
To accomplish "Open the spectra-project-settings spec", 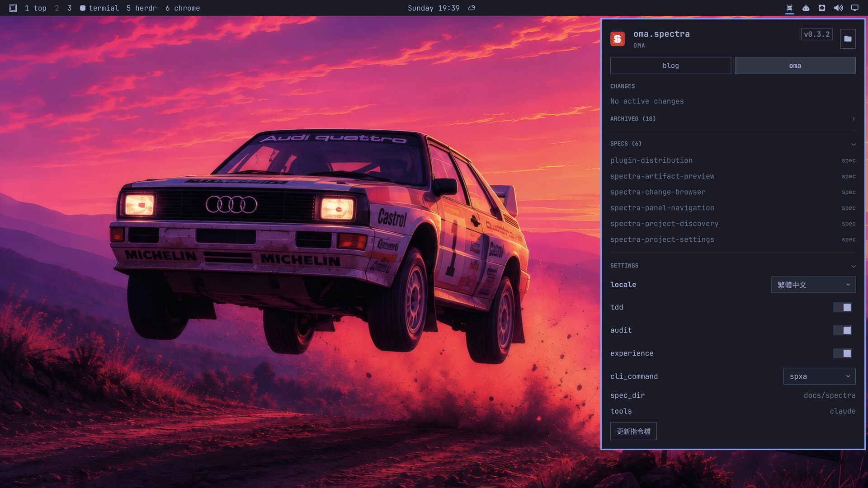I will click(733, 239).
